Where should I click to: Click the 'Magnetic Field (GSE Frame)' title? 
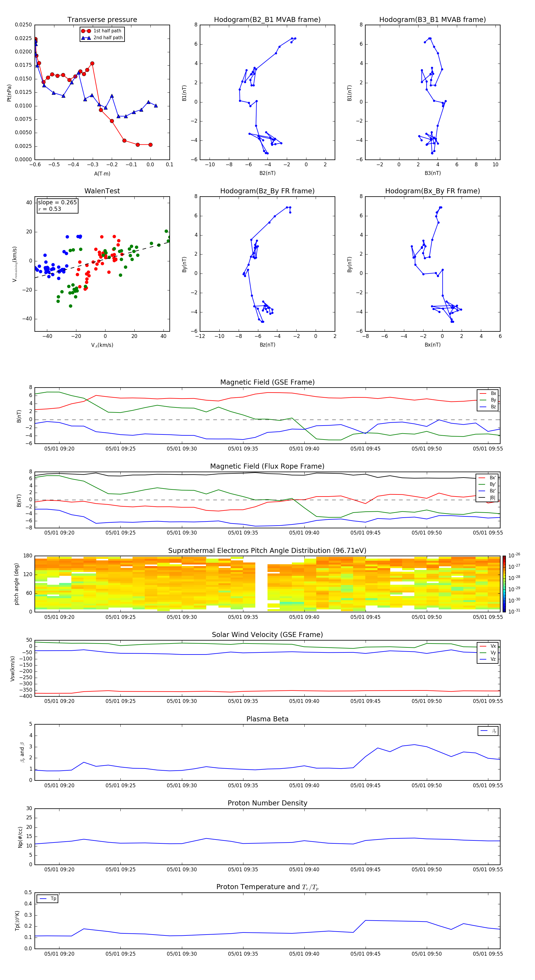click(x=267, y=382)
